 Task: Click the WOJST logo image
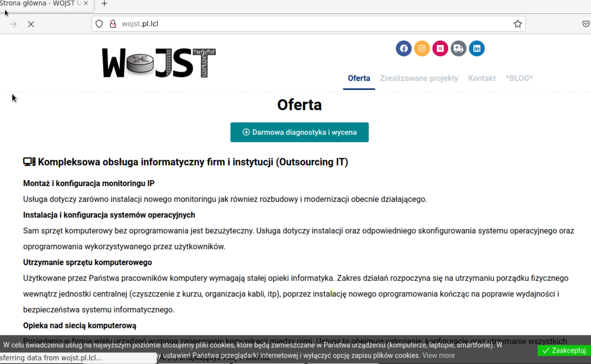(159, 63)
